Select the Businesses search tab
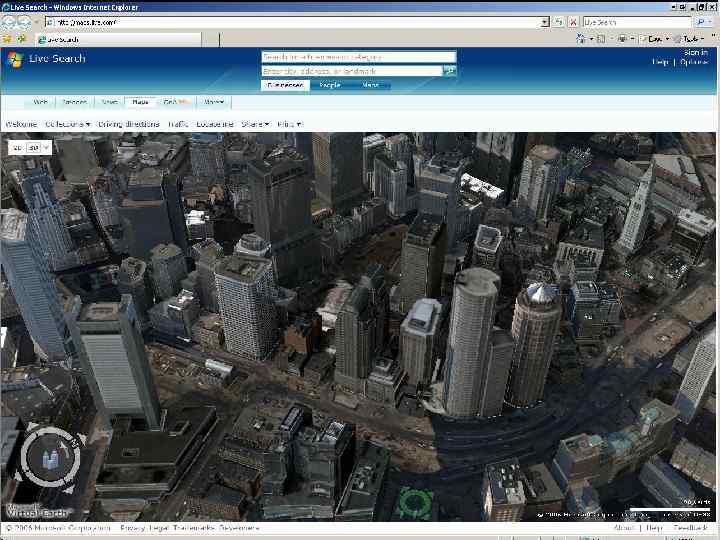The width and height of the screenshot is (720, 540). (x=285, y=85)
